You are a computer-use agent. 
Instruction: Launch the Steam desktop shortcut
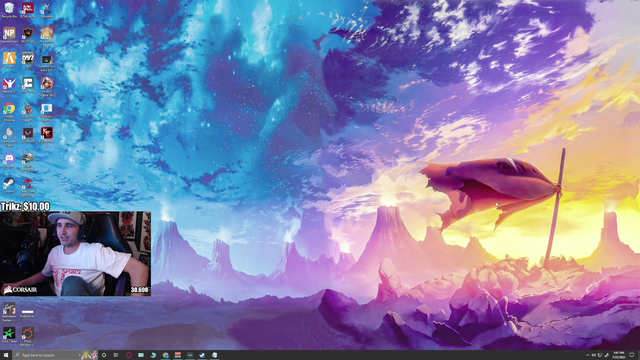[9, 184]
